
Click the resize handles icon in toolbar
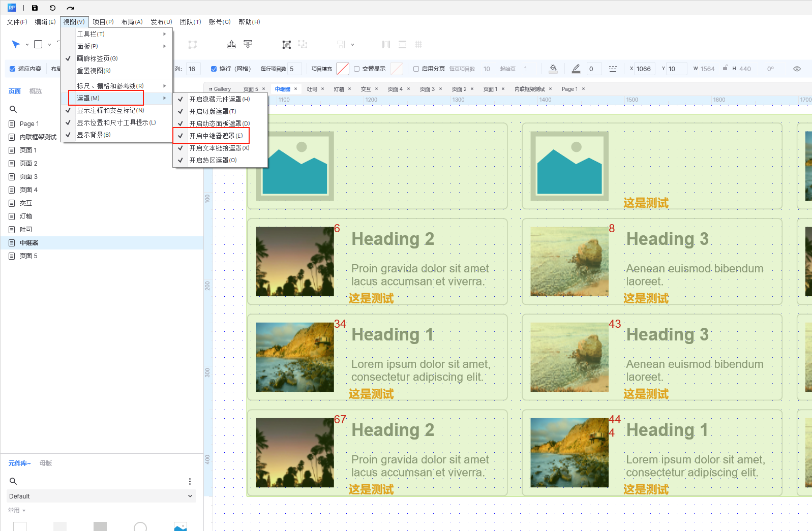click(192, 44)
